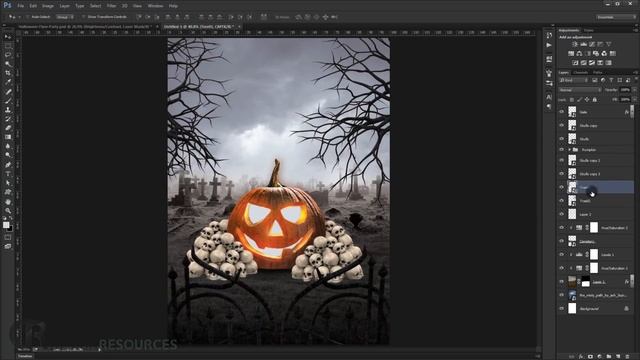This screenshot has width=640, height=360.
Task: Toggle lock transparent pixels
Action: pos(572,100)
